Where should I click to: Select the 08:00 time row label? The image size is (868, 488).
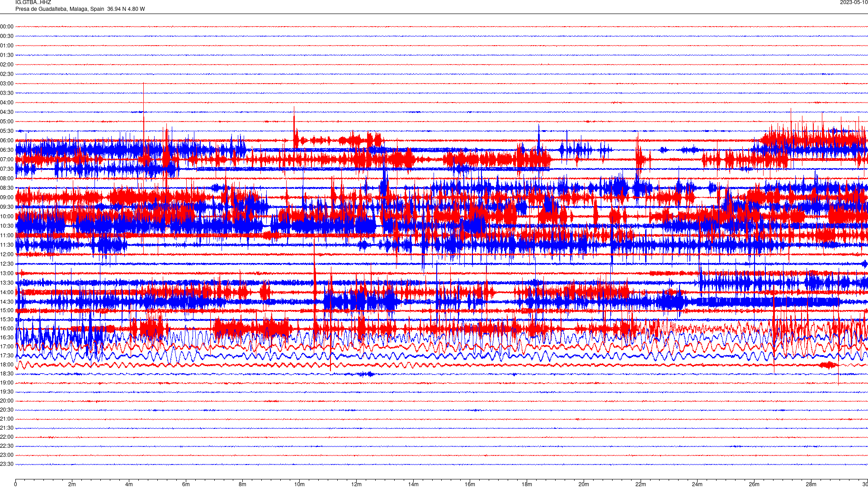(7, 178)
